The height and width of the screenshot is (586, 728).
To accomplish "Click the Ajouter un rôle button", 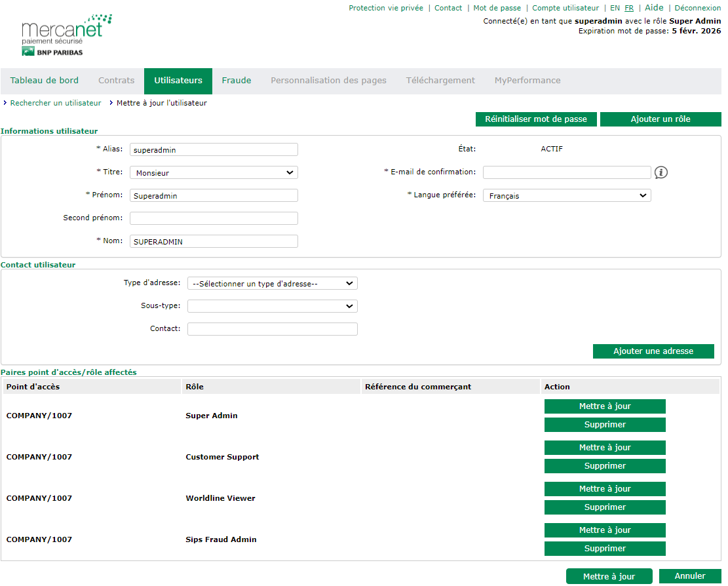I will (x=661, y=119).
